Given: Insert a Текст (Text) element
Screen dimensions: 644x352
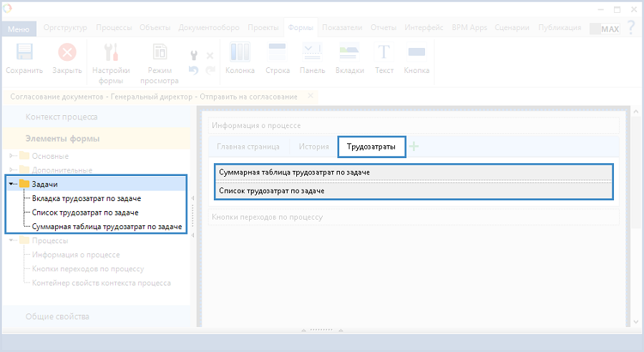Looking at the screenshot, I should tap(384, 53).
